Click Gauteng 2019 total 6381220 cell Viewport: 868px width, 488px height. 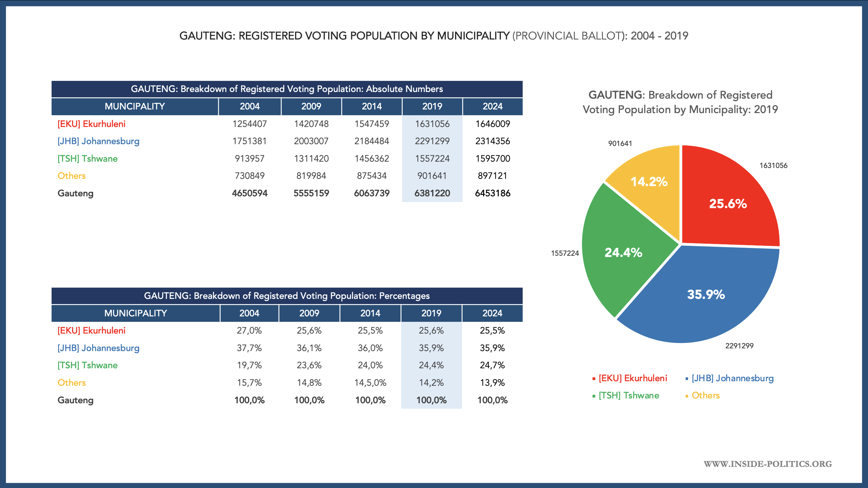[432, 193]
